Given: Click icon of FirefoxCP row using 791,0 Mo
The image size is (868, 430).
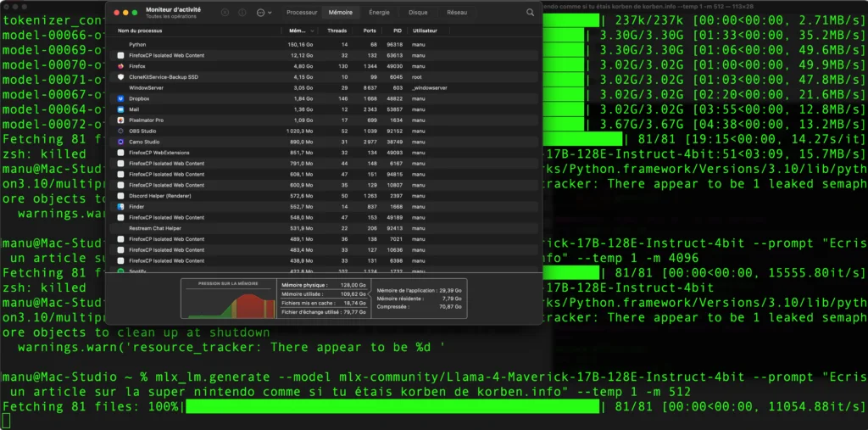Looking at the screenshot, I should pos(120,164).
